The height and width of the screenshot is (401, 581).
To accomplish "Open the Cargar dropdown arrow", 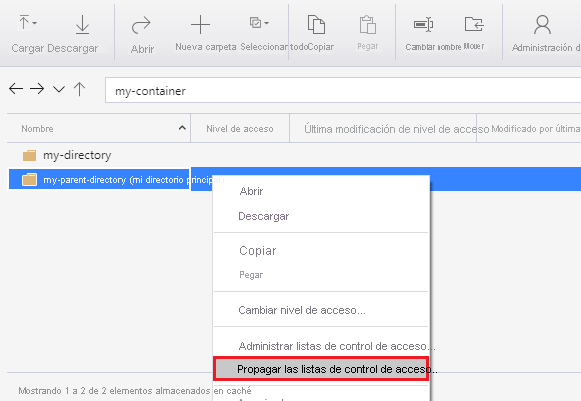I will 34,23.
